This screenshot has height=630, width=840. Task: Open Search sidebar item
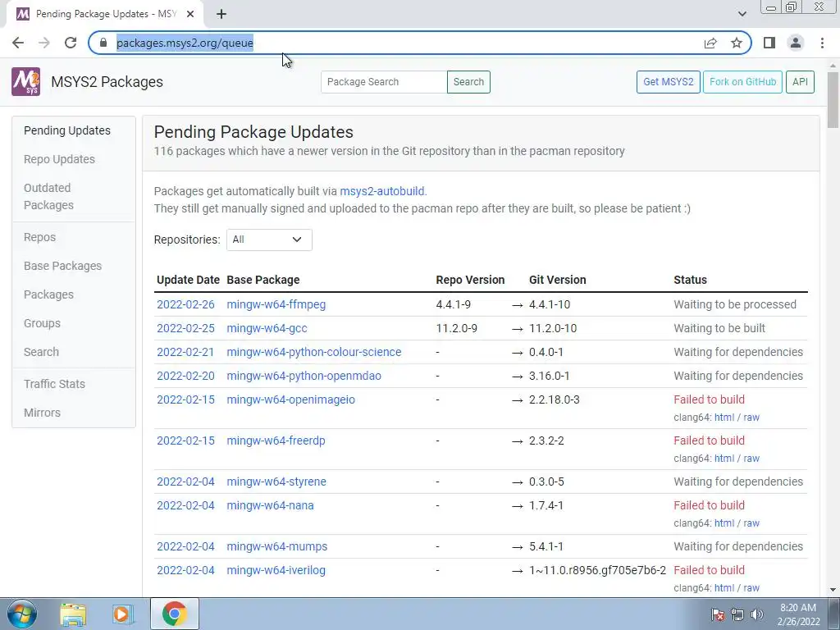click(x=41, y=352)
